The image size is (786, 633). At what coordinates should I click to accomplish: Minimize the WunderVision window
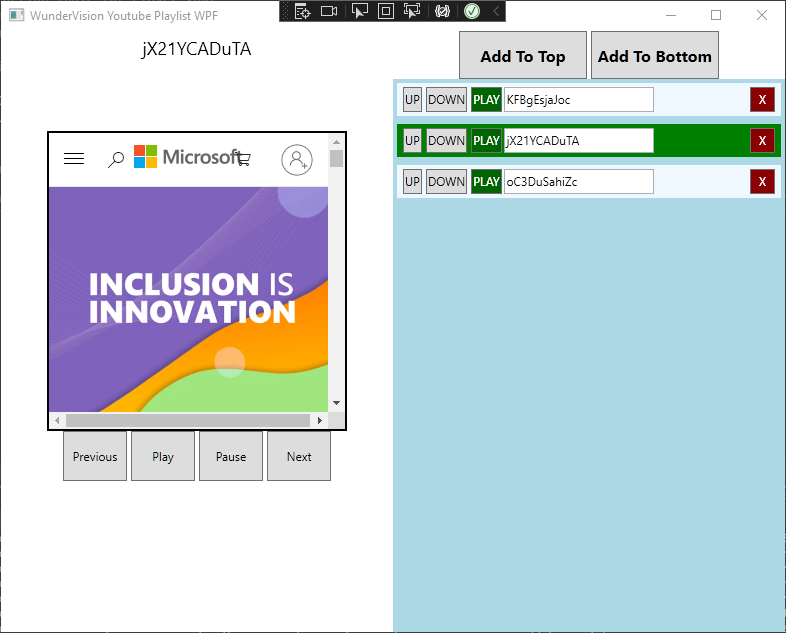pyautogui.click(x=671, y=15)
